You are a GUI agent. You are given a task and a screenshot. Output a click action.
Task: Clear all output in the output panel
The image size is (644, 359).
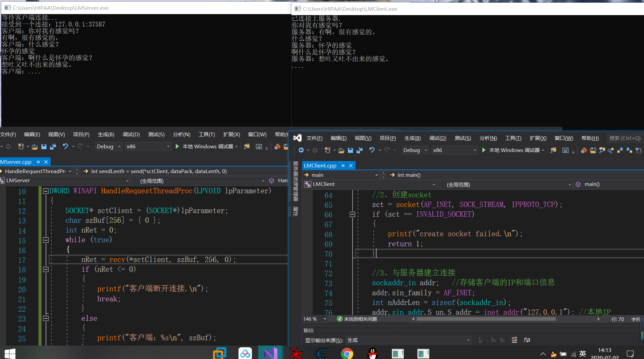pyautogui.click(x=514, y=340)
